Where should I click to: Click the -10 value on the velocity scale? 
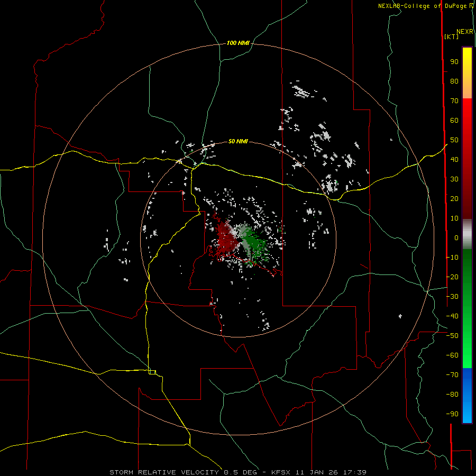[x=452, y=258]
